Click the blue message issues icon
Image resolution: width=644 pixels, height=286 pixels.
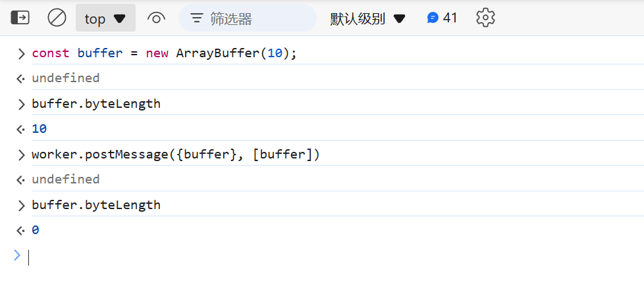coord(433,18)
